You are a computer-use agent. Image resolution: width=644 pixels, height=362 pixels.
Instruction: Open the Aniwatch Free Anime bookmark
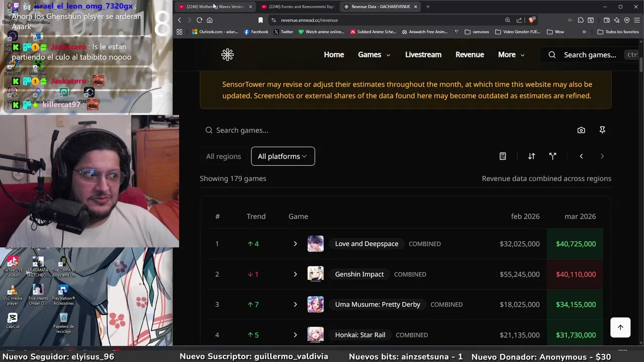tap(425, 32)
